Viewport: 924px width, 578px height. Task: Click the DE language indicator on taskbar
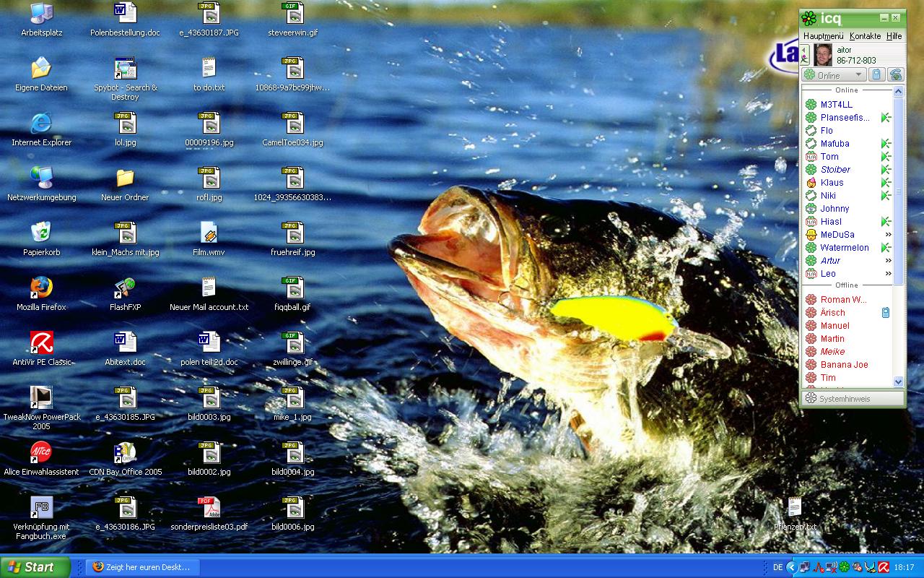click(777, 567)
